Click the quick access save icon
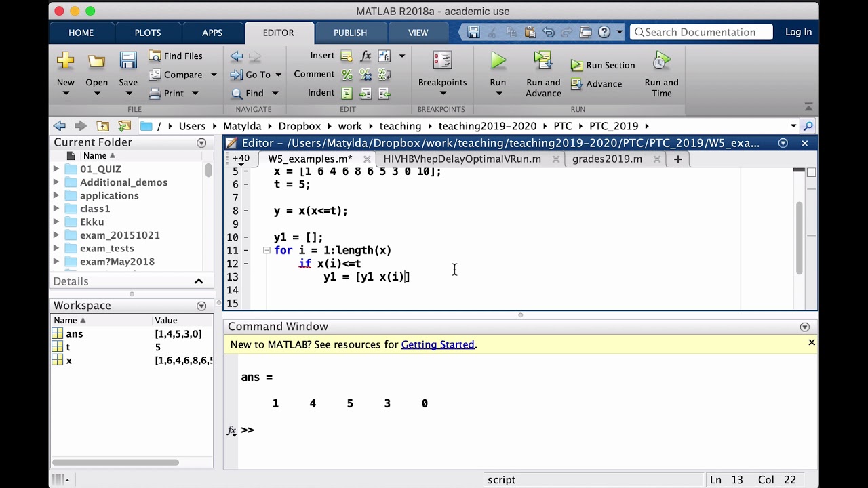 tap(473, 32)
